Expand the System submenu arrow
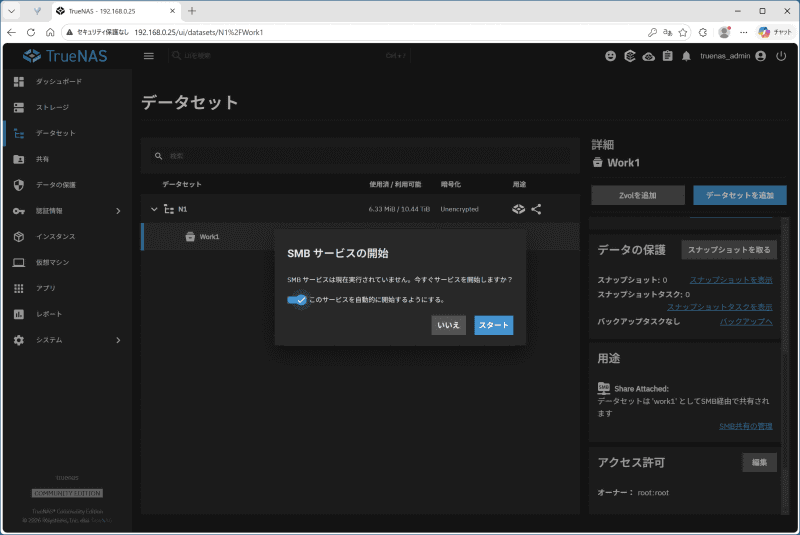Viewport: 800px width, 535px height. [x=118, y=340]
